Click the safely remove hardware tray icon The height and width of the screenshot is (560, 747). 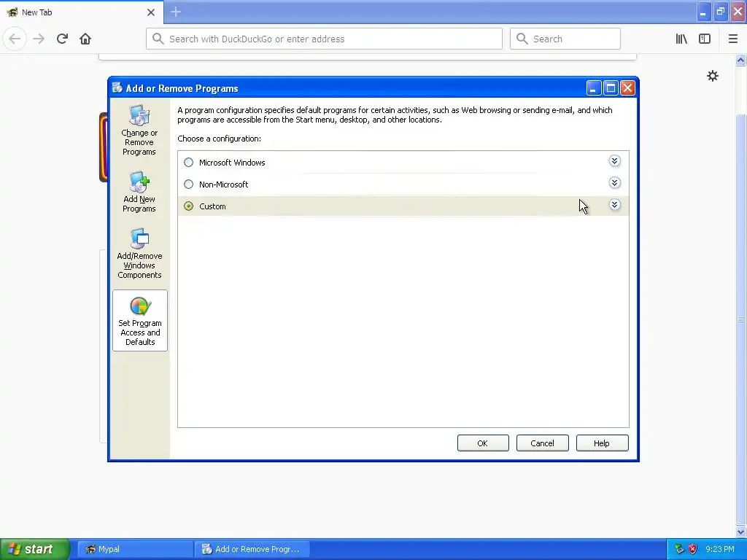(679, 549)
